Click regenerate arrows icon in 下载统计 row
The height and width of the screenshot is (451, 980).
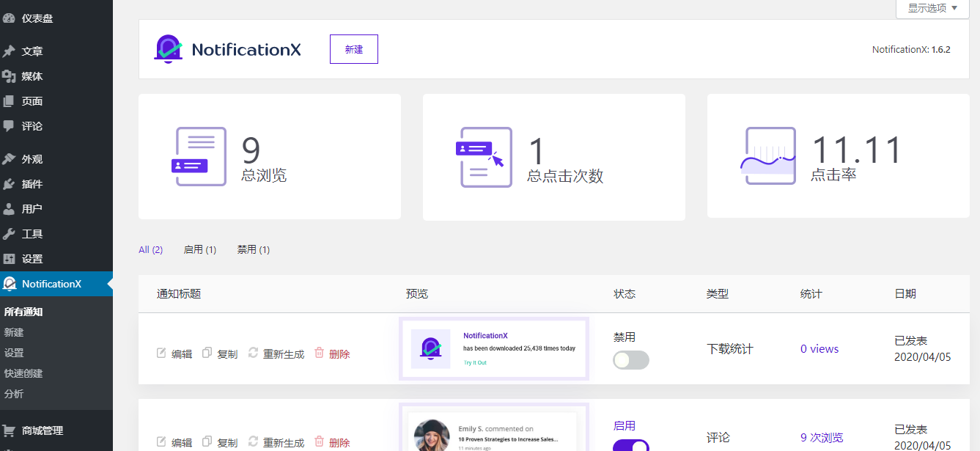[253, 353]
